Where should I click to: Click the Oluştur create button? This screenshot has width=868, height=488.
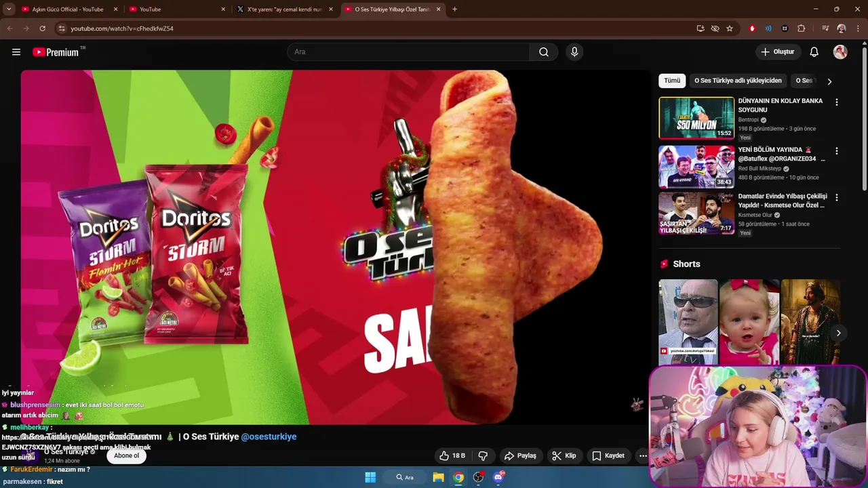click(778, 52)
